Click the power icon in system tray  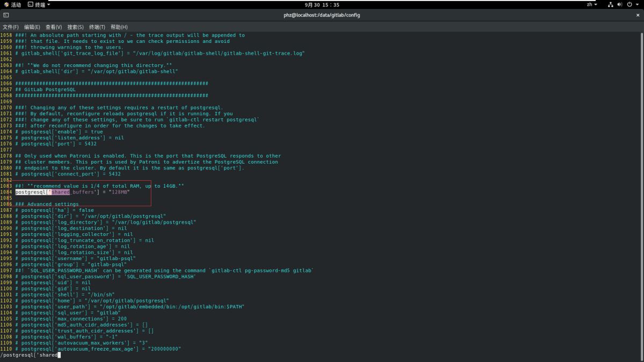(x=629, y=5)
